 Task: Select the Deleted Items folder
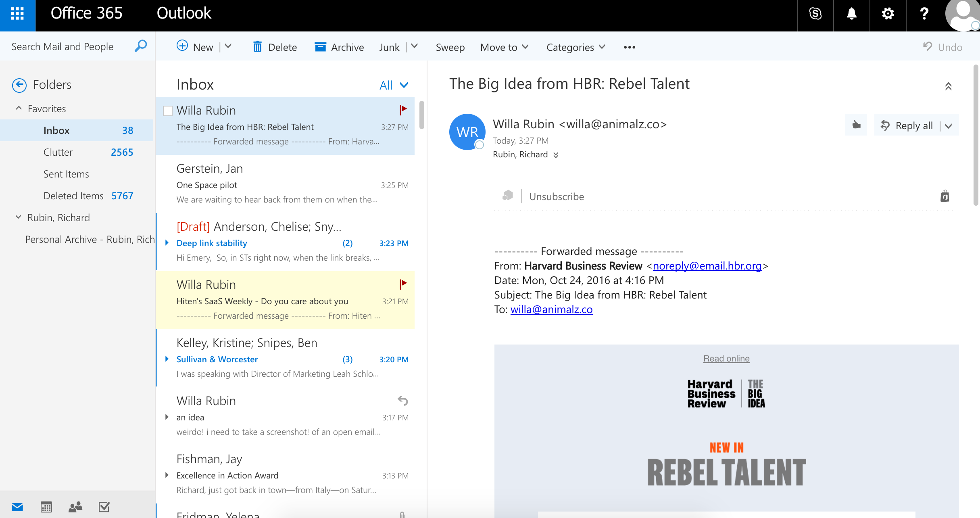click(77, 196)
